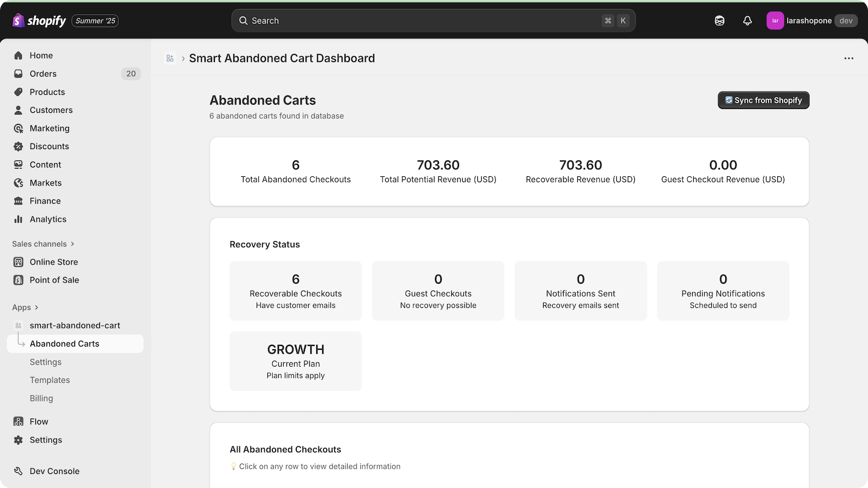
Task: Go to the app's Templates page
Action: click(50, 380)
